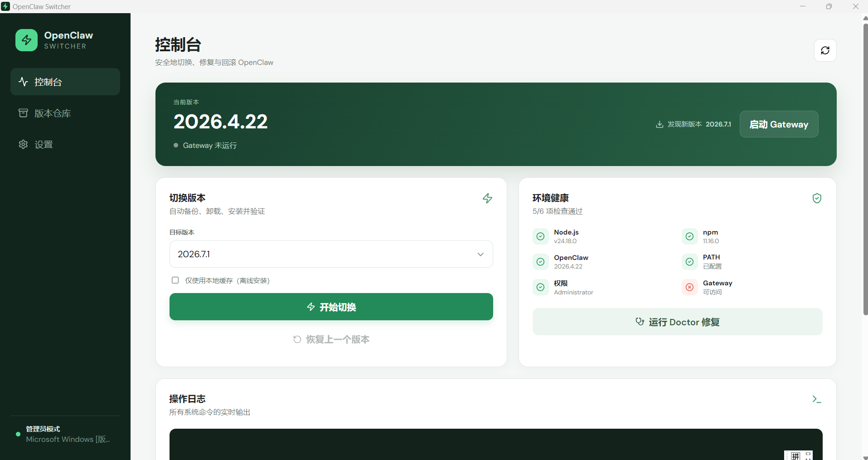Click the scrollbar down arrow at bottom right
The image size is (868, 460).
pyautogui.click(x=865, y=457)
